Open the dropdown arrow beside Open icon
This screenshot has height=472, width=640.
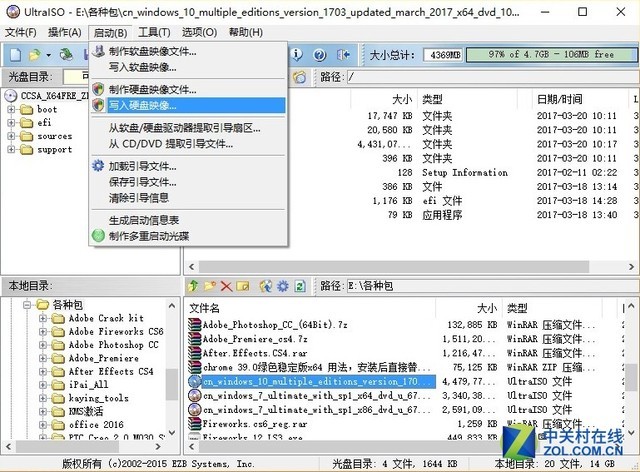click(x=48, y=55)
